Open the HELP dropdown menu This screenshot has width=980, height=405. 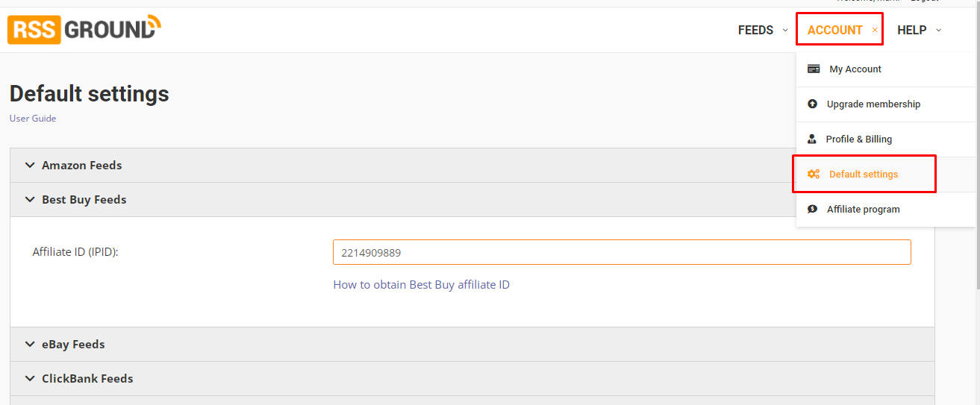(x=919, y=30)
